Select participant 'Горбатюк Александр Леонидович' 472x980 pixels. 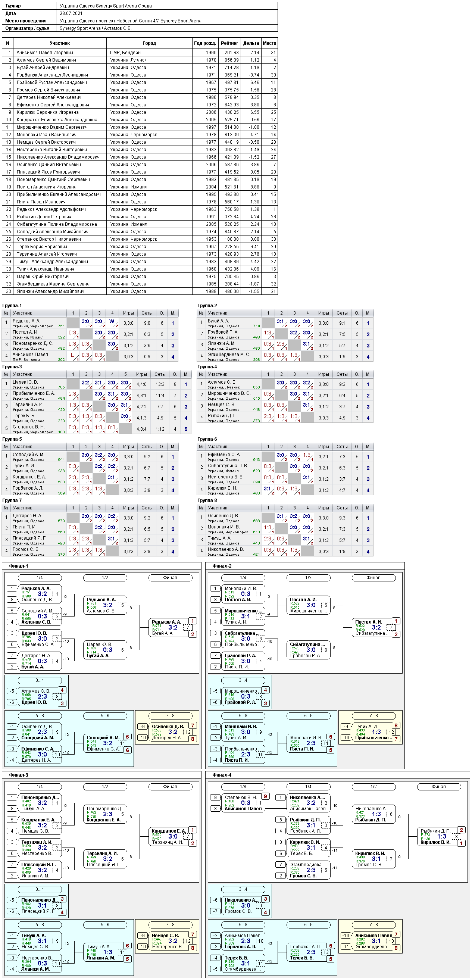click(x=52, y=75)
